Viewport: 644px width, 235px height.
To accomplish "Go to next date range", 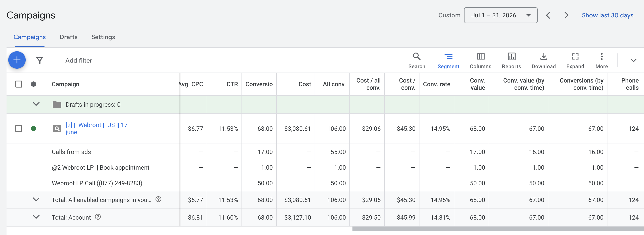I will 567,15.
